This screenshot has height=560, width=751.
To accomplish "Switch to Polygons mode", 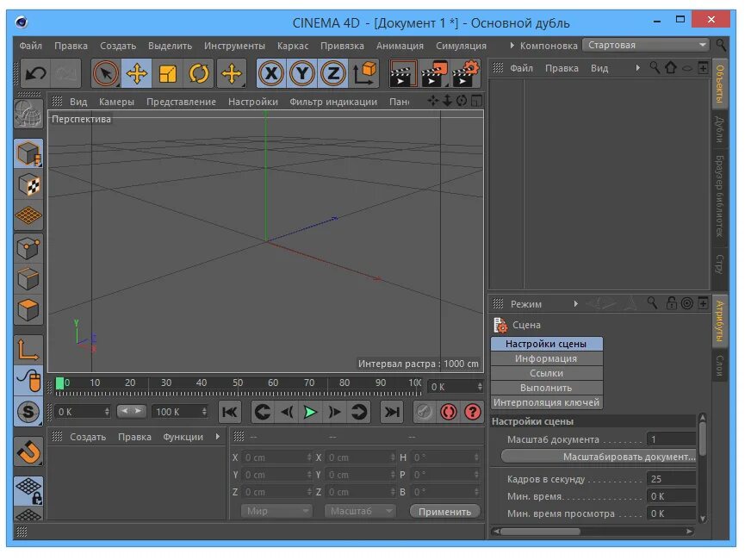I will click(28, 310).
